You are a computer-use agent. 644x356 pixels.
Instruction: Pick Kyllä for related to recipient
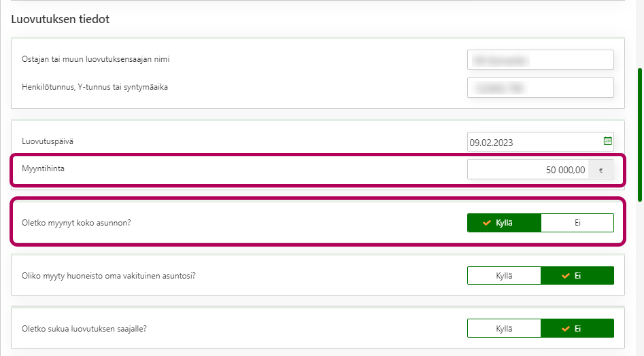pyautogui.click(x=504, y=328)
